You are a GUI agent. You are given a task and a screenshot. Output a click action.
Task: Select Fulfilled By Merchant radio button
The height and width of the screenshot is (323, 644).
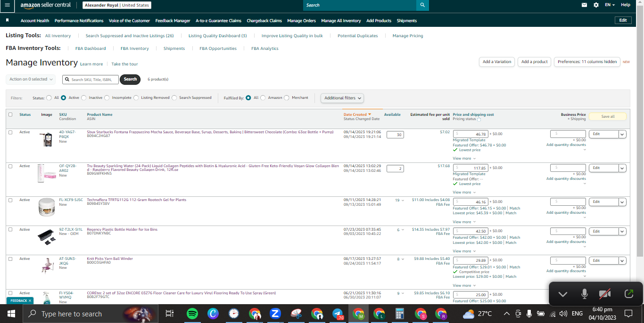(287, 98)
